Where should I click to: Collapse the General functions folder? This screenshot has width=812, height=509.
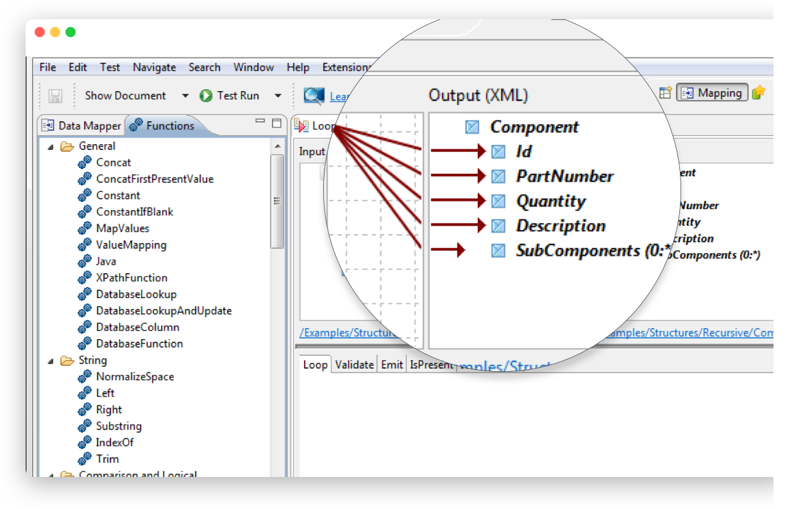51,146
